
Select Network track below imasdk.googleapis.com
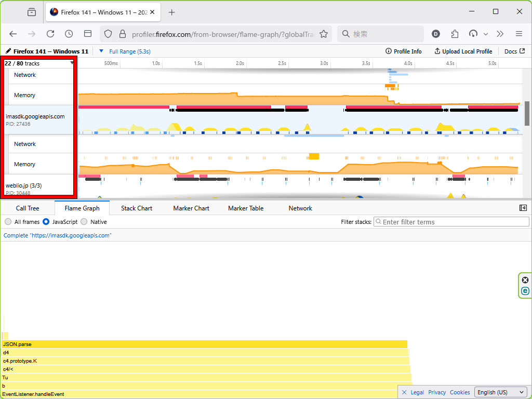41,144
